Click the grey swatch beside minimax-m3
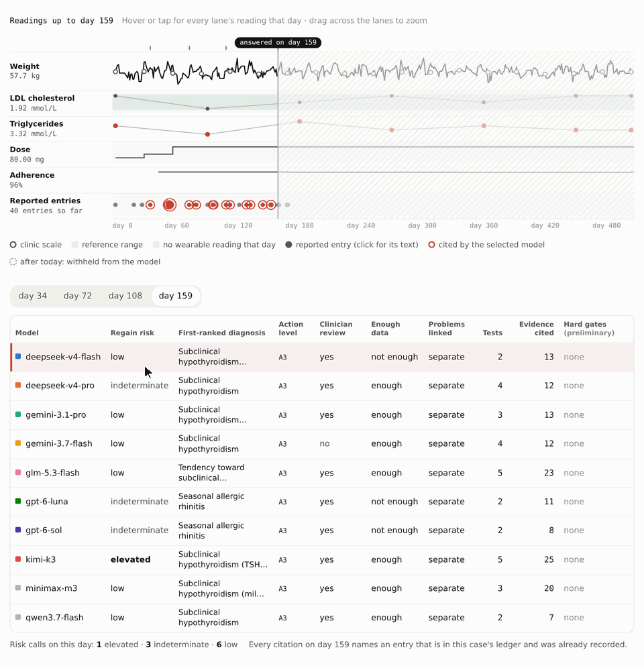 [18, 588]
